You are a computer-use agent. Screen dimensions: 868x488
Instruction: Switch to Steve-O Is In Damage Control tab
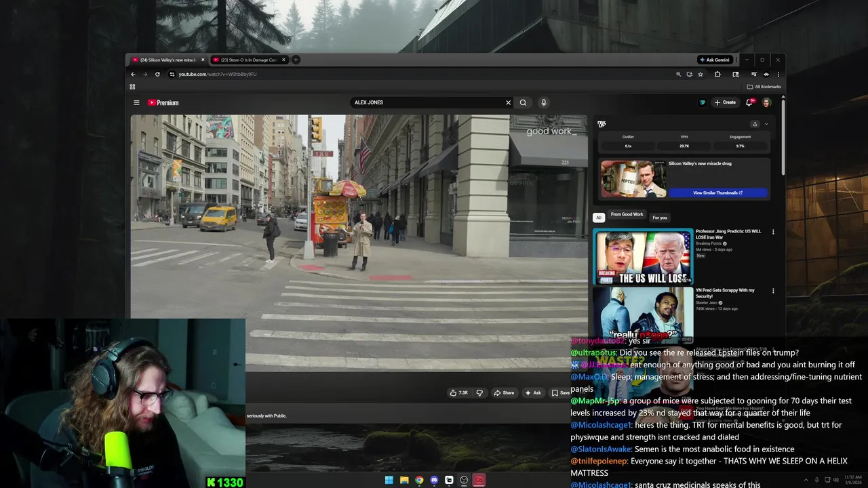tap(249, 60)
